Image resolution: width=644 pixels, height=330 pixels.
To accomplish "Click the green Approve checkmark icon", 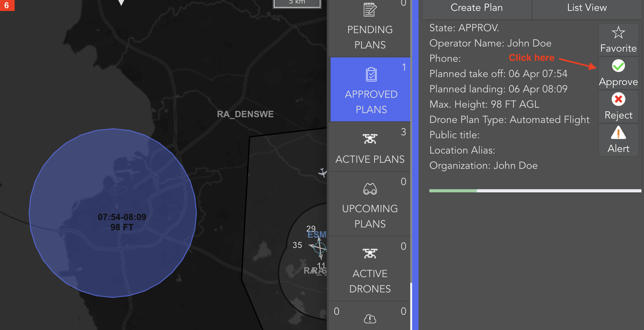I will click(618, 66).
